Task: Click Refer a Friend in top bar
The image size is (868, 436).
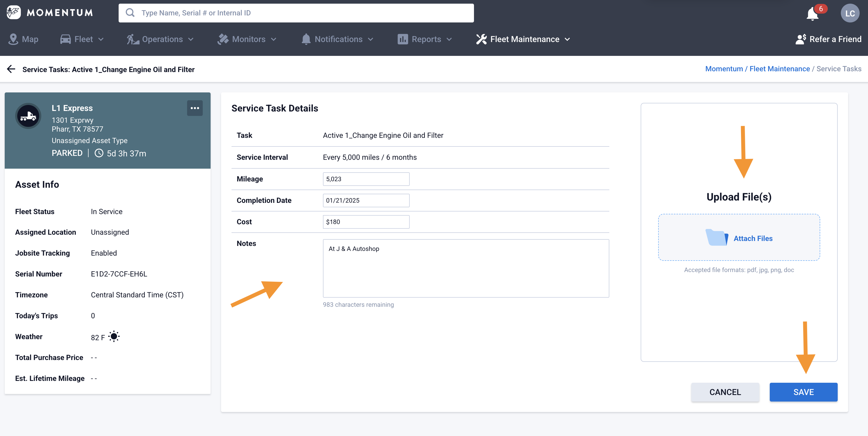Action: (828, 39)
